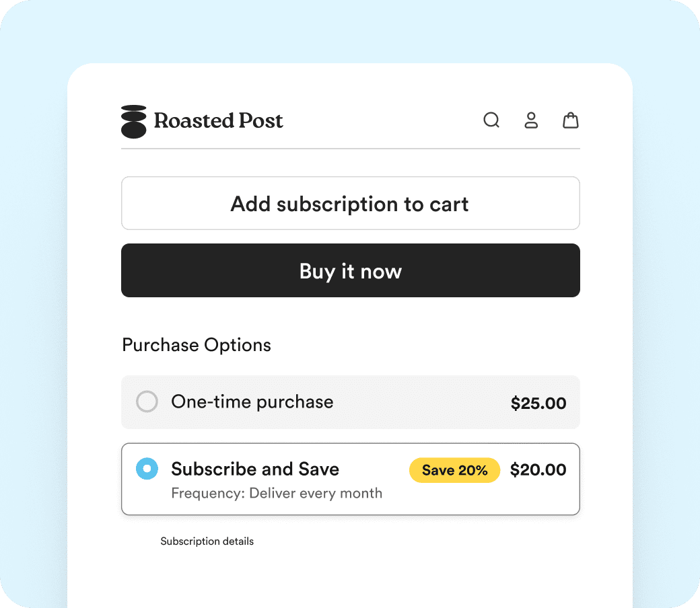
Task: Select the One-time purchase radio button
Action: point(147,402)
